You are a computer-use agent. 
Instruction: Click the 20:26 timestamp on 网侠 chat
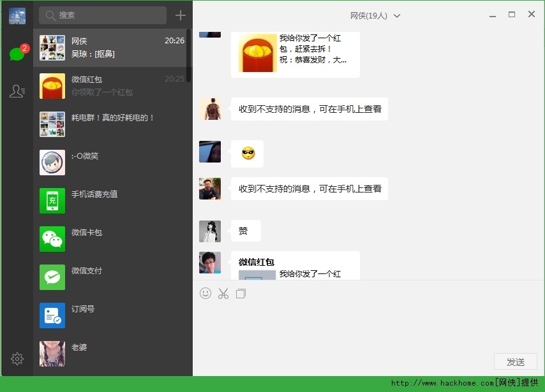[x=174, y=41]
